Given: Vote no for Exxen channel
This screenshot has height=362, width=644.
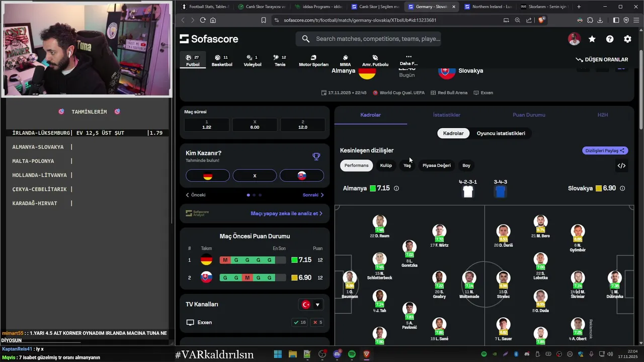Looking at the screenshot, I should (x=317, y=322).
